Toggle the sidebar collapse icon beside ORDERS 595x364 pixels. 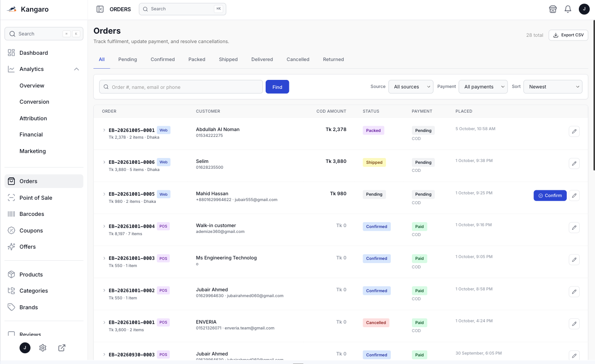pos(100,9)
